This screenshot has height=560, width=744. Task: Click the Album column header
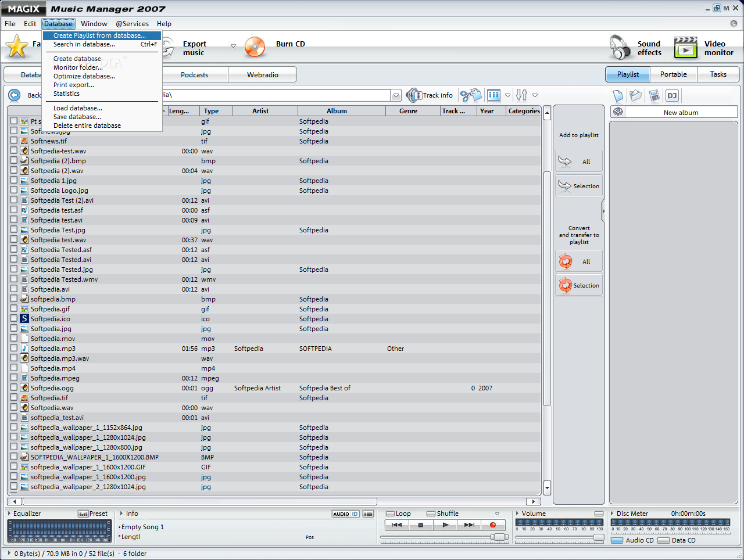pos(342,111)
